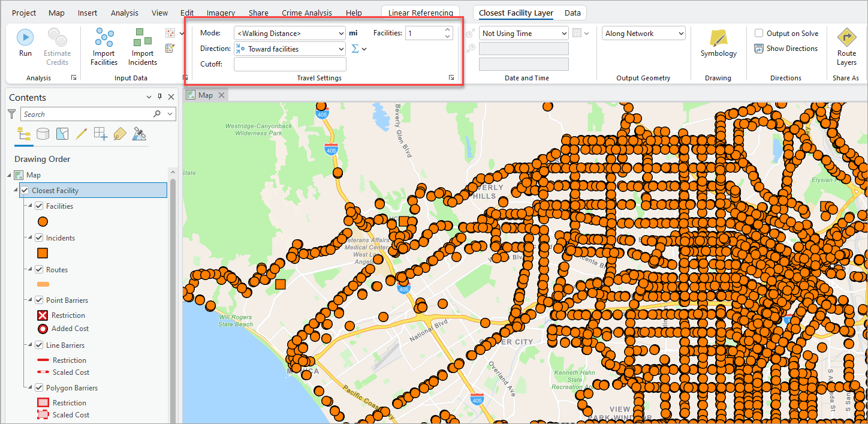Viewport: 868px width, 424px height.
Task: Click into the Cutoff input field
Action: tap(290, 64)
